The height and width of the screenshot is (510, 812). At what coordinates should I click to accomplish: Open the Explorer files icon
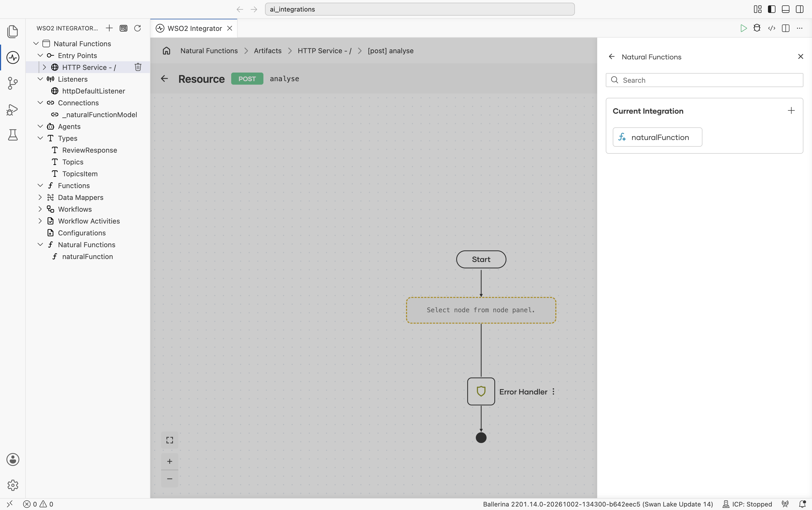(x=13, y=31)
